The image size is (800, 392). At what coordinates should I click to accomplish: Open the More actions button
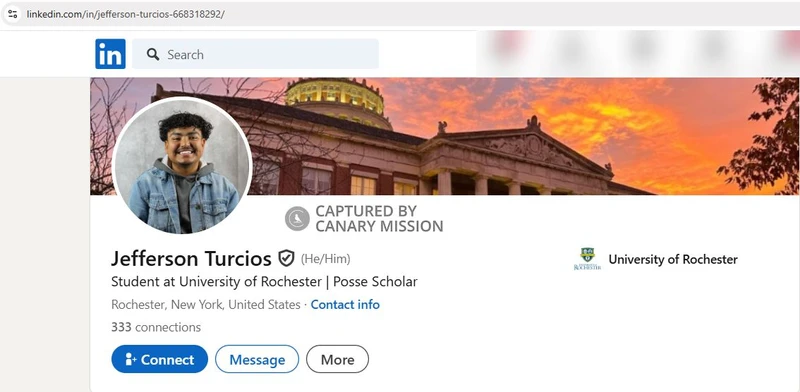click(x=337, y=359)
